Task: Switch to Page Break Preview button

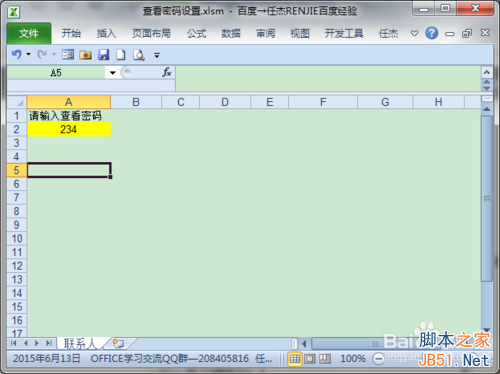Action: point(325,359)
